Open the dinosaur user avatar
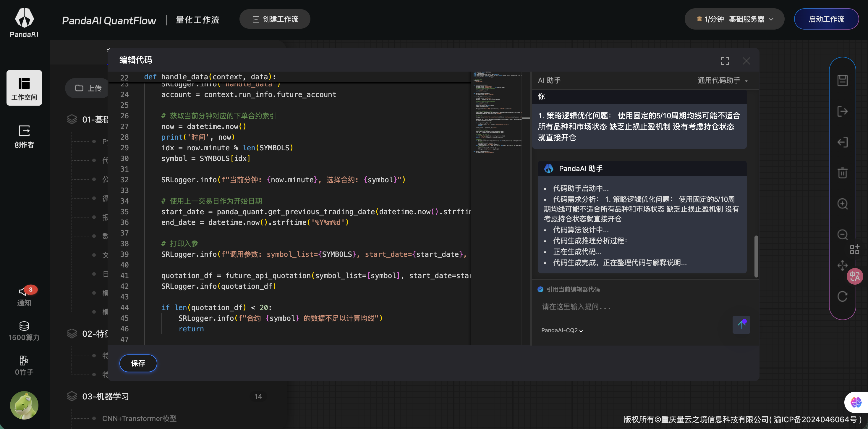The height and width of the screenshot is (429, 868). click(24, 405)
